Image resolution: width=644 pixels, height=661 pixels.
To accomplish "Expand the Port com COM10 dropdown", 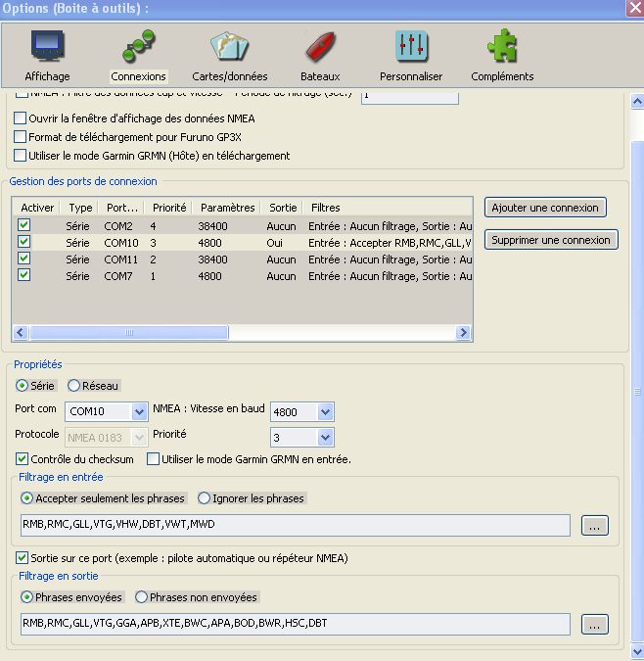I will [139, 412].
